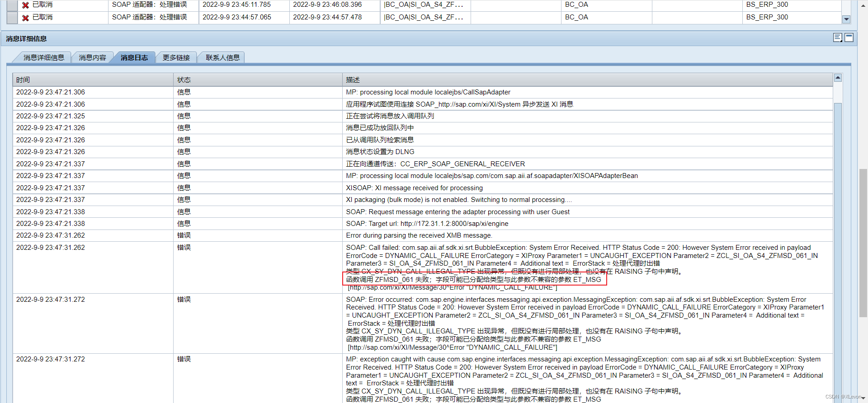Click 已取消 status text in the 23:45:11.785 row
Screen dimensions: 868x403
point(42,5)
